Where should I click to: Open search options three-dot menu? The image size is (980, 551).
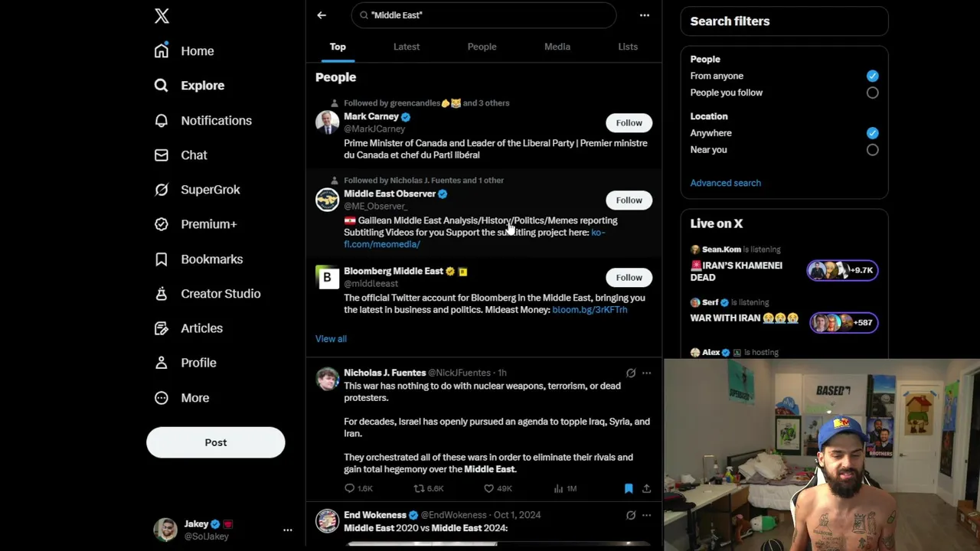click(645, 15)
